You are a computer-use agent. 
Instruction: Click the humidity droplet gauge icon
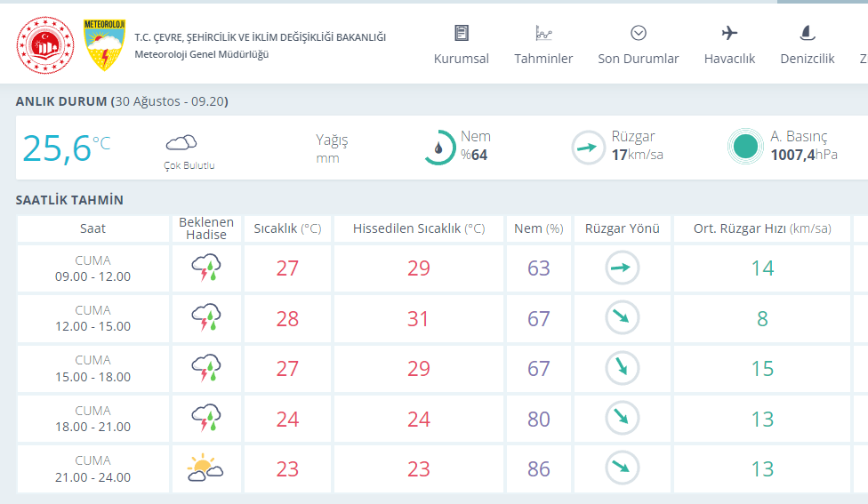(x=438, y=148)
